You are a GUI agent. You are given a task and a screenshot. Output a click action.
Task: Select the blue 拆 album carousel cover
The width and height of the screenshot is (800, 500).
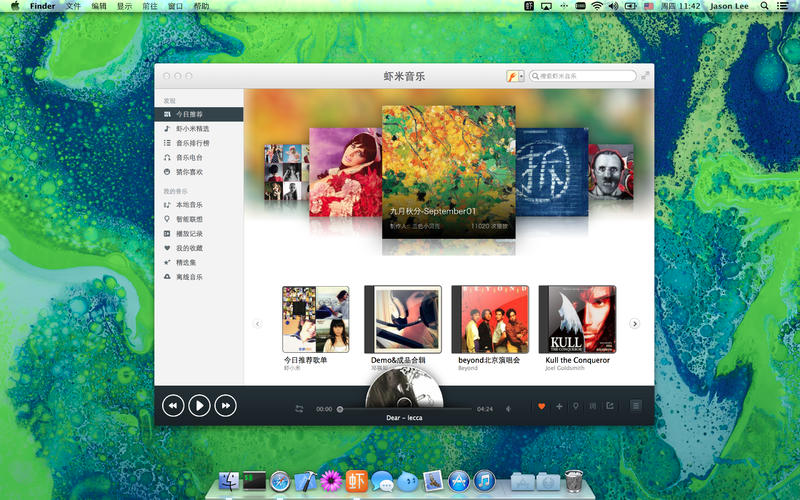(x=552, y=172)
